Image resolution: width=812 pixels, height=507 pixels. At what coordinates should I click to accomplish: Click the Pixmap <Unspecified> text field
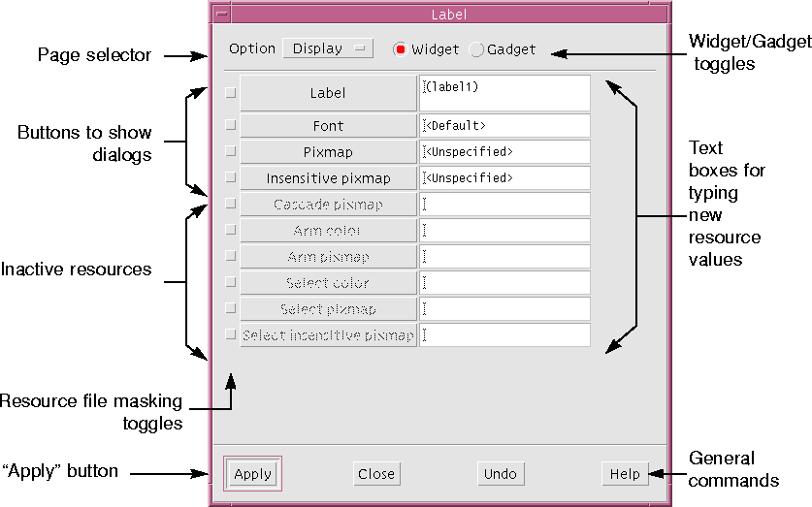[504, 152]
